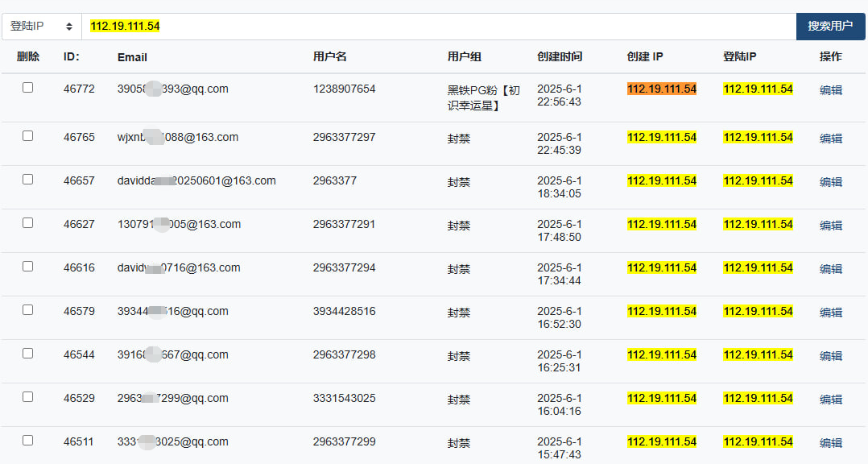Open 编辑 link for ID 46529

point(831,400)
